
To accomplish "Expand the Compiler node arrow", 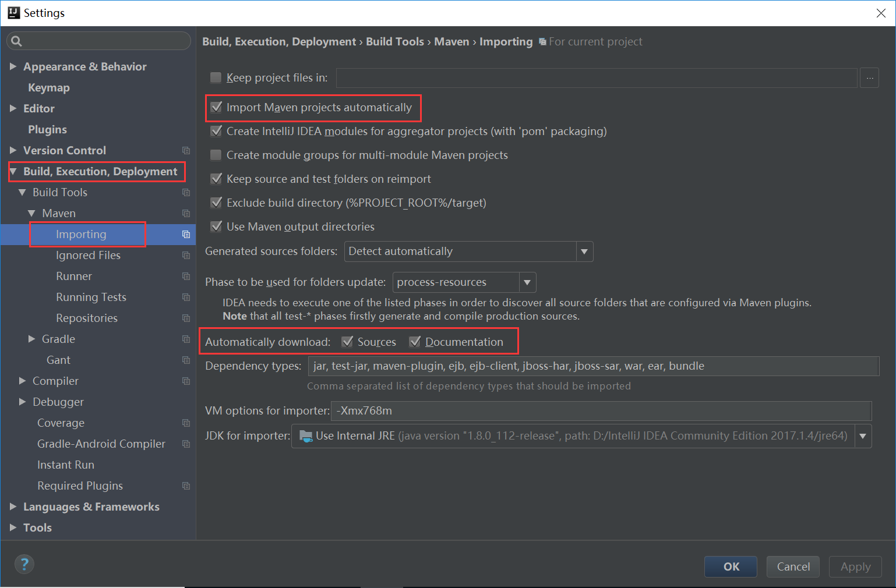I will tap(22, 381).
